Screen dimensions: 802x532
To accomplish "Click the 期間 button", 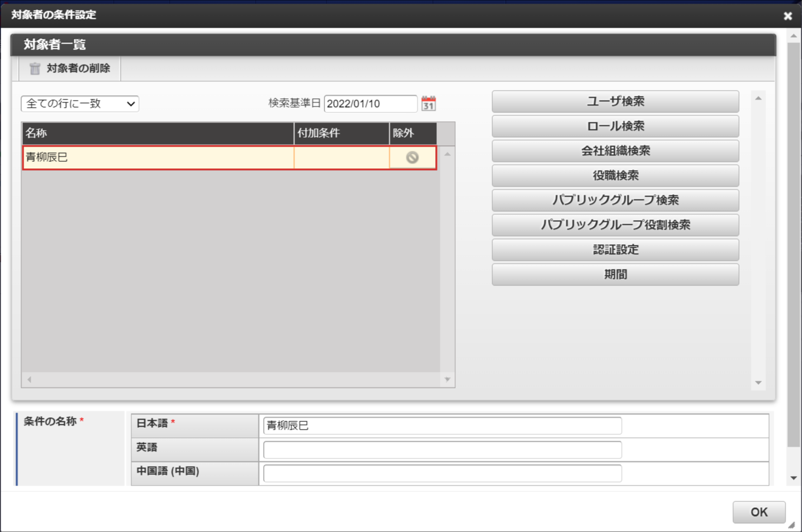I will pyautogui.click(x=615, y=274).
